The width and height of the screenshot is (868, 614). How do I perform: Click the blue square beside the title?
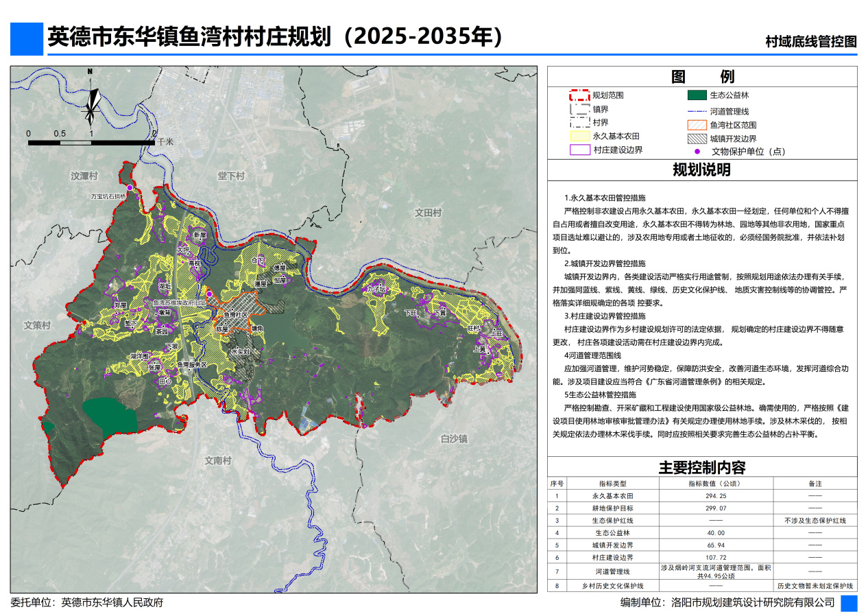(x=26, y=38)
